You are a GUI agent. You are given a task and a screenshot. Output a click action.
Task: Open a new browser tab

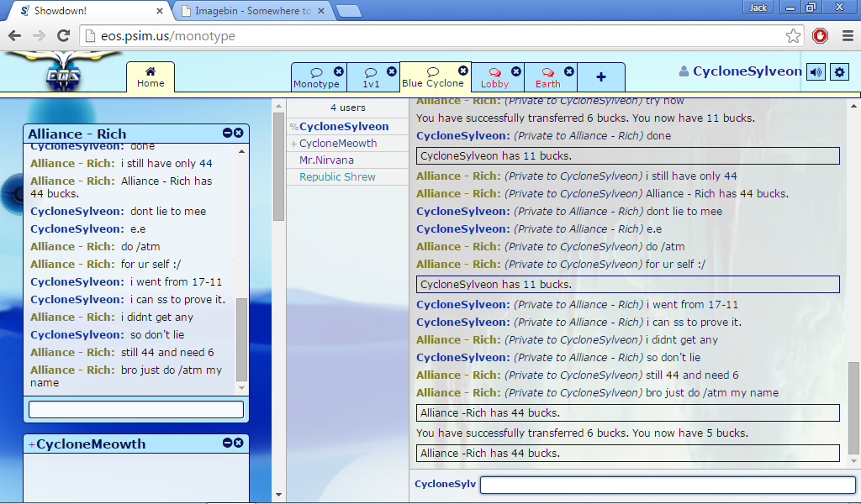point(348,11)
